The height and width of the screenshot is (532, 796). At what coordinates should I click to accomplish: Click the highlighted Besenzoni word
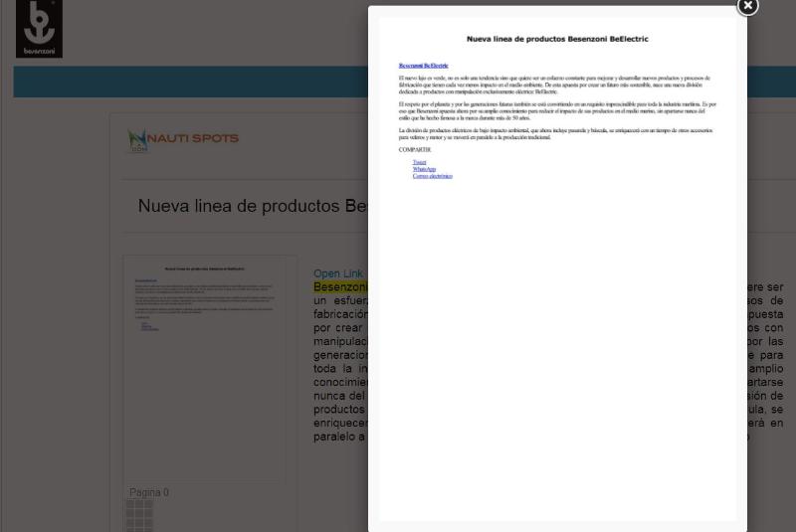pyautogui.click(x=340, y=287)
